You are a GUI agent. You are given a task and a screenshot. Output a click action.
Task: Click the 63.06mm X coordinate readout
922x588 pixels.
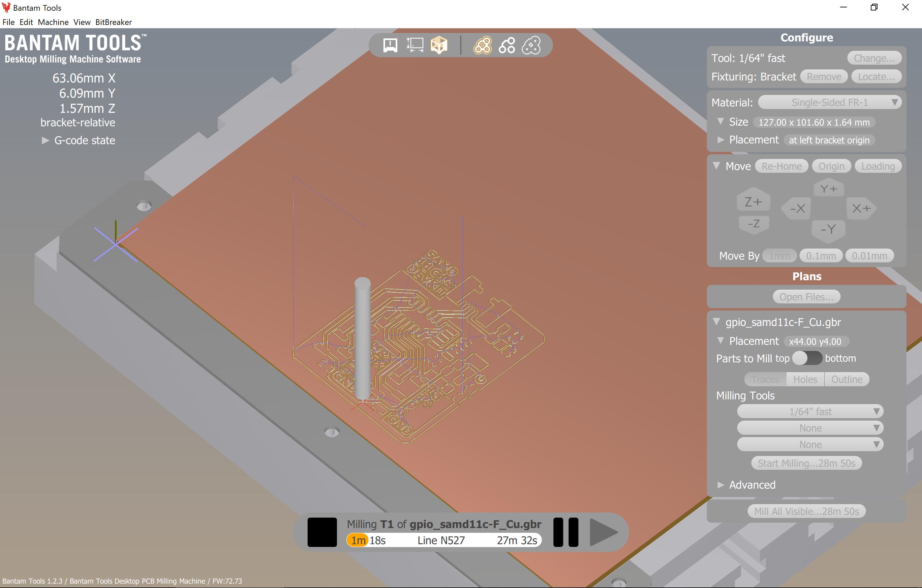coord(84,78)
